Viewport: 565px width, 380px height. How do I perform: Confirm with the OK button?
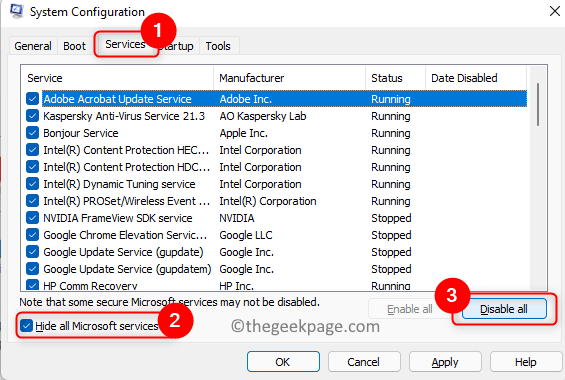(x=283, y=362)
